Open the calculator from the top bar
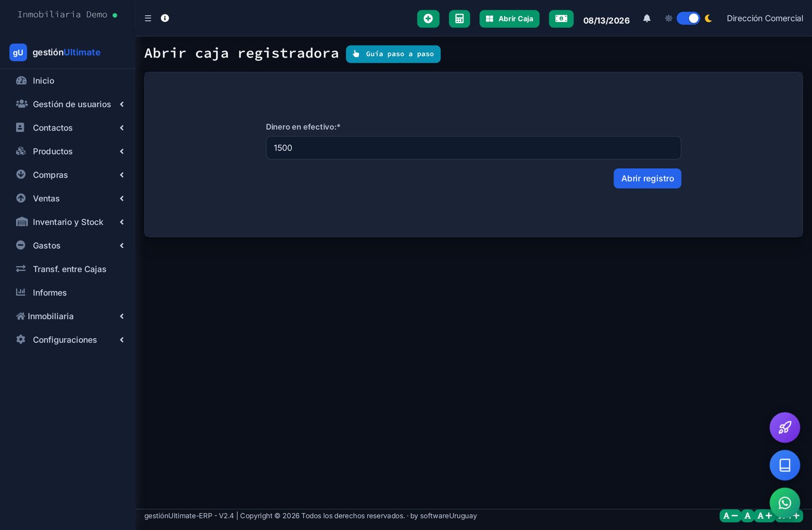This screenshot has height=530, width=812. (459, 19)
